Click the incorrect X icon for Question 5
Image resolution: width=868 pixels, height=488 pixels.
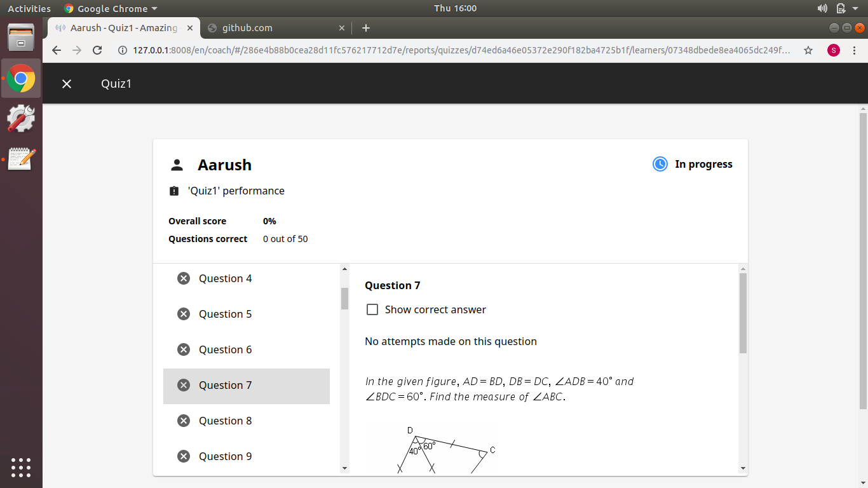184,314
